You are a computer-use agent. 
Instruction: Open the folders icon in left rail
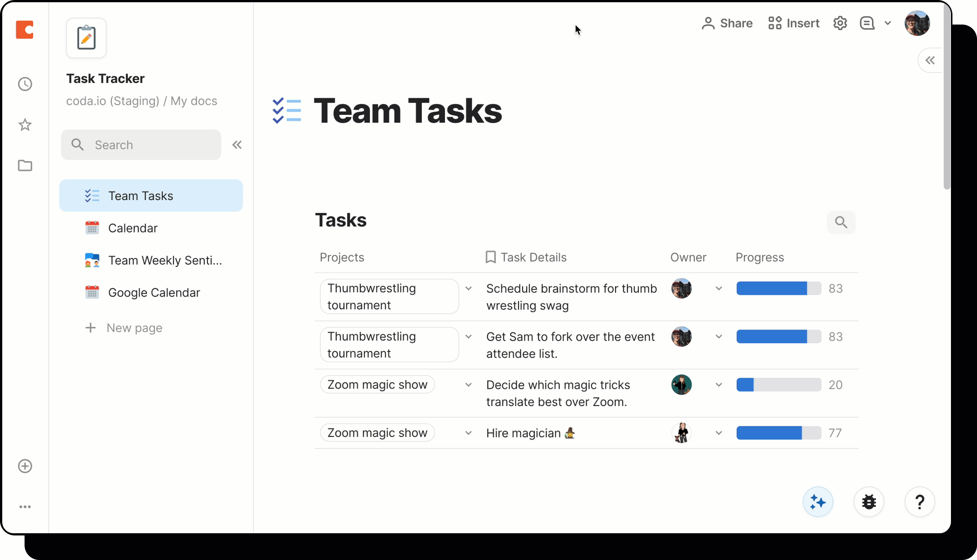[25, 166]
